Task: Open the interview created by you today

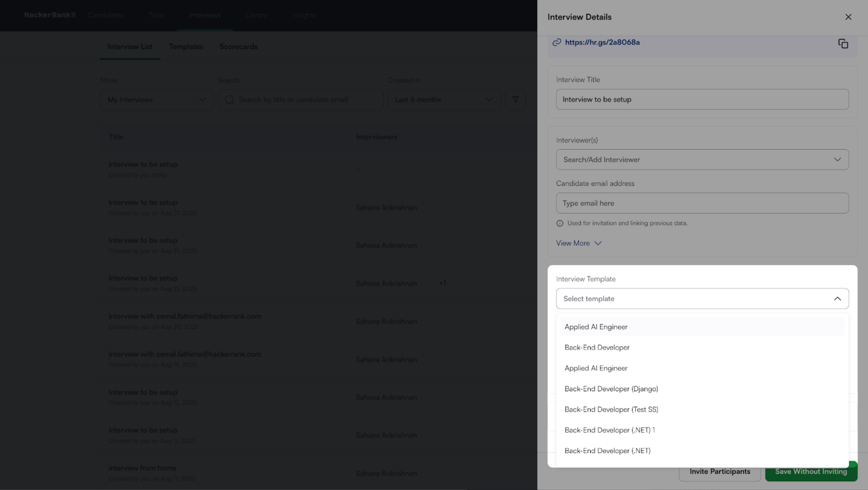Action: coord(143,164)
